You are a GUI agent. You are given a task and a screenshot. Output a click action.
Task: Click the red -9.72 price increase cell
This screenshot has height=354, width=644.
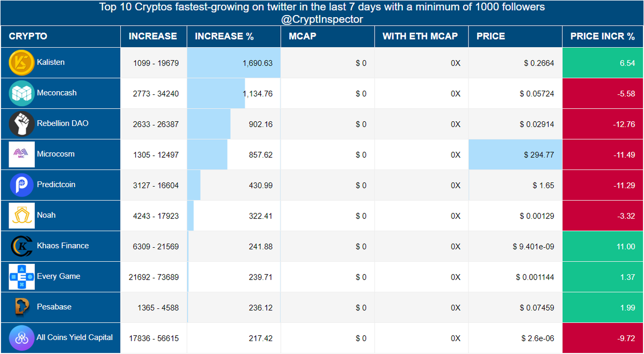click(x=603, y=338)
